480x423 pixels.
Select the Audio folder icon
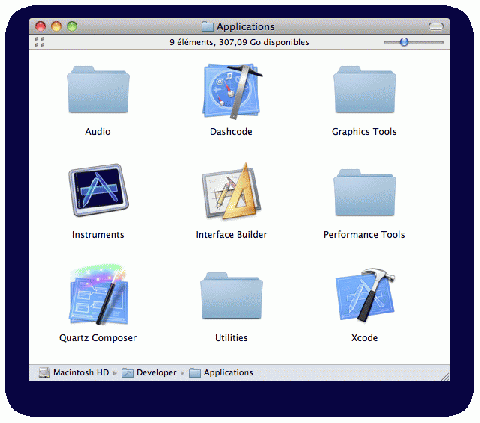98,90
